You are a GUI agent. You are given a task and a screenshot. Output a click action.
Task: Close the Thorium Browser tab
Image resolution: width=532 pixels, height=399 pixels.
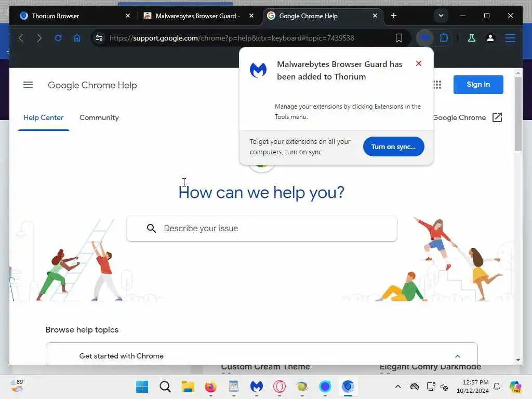pyautogui.click(x=128, y=16)
